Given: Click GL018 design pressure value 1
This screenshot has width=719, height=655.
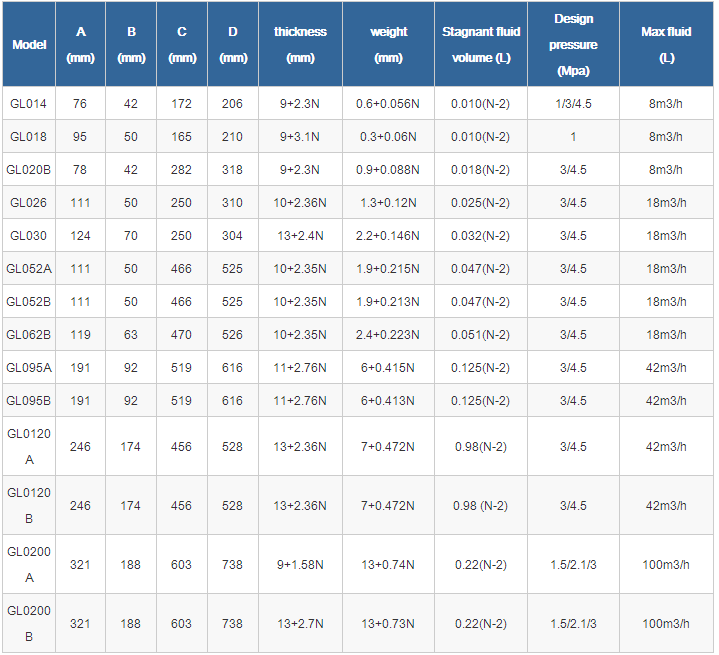Looking at the screenshot, I should (x=573, y=137).
